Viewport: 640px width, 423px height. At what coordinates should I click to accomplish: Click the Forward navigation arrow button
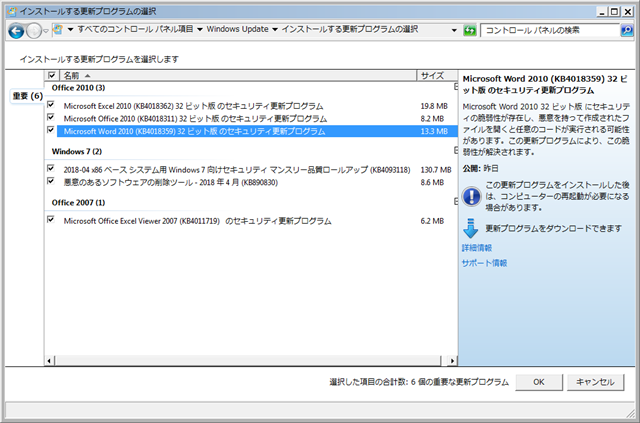tap(34, 31)
